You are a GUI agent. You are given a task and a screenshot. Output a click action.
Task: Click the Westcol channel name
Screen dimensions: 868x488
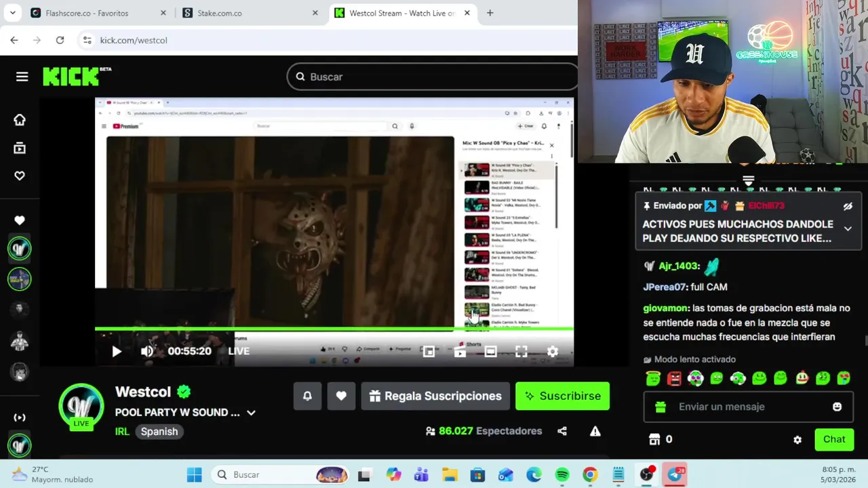(143, 392)
